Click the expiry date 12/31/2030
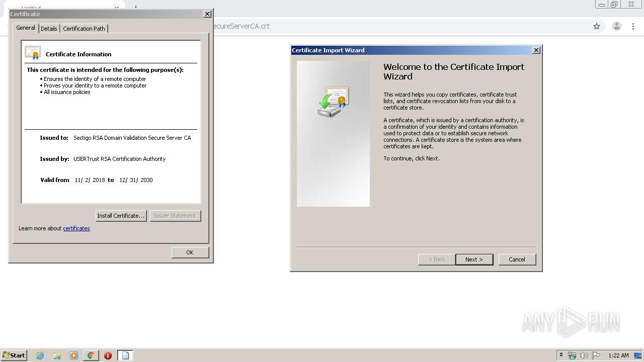644x362 pixels. pos(136,180)
